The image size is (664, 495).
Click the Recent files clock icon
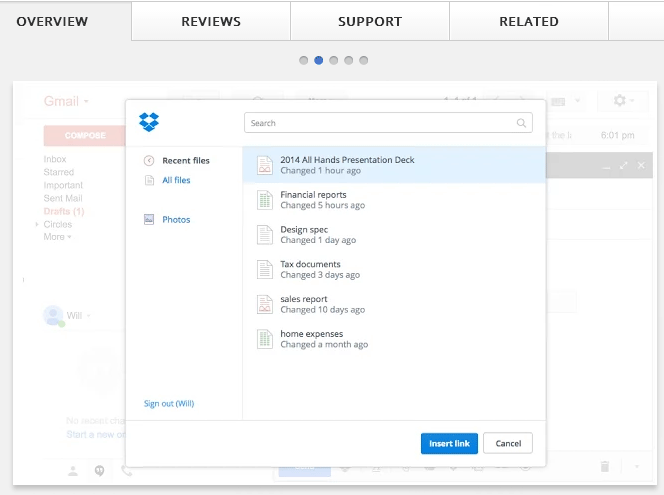[149, 160]
